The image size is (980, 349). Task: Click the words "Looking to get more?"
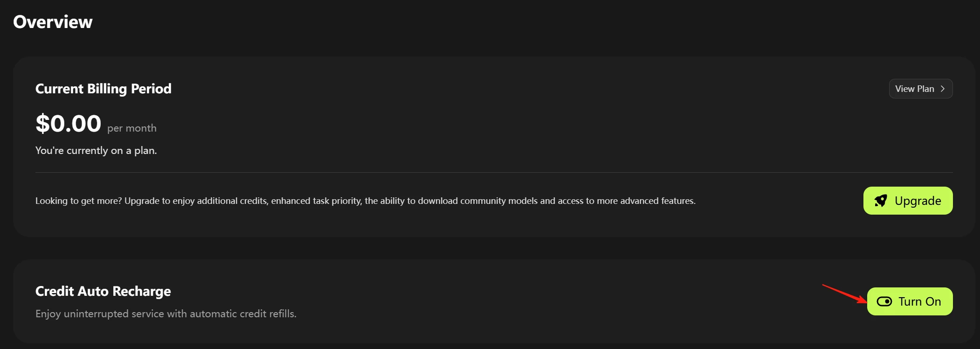click(79, 201)
